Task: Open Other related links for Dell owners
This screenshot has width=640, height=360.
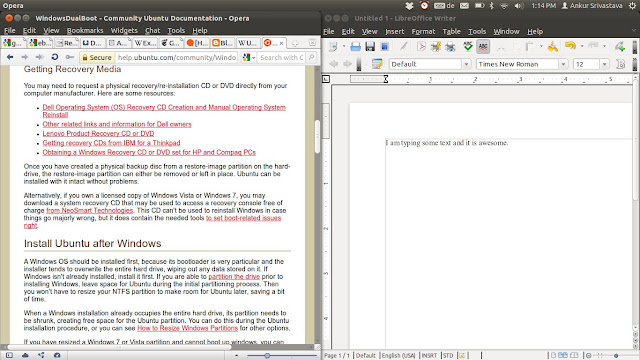Action: click(x=117, y=124)
